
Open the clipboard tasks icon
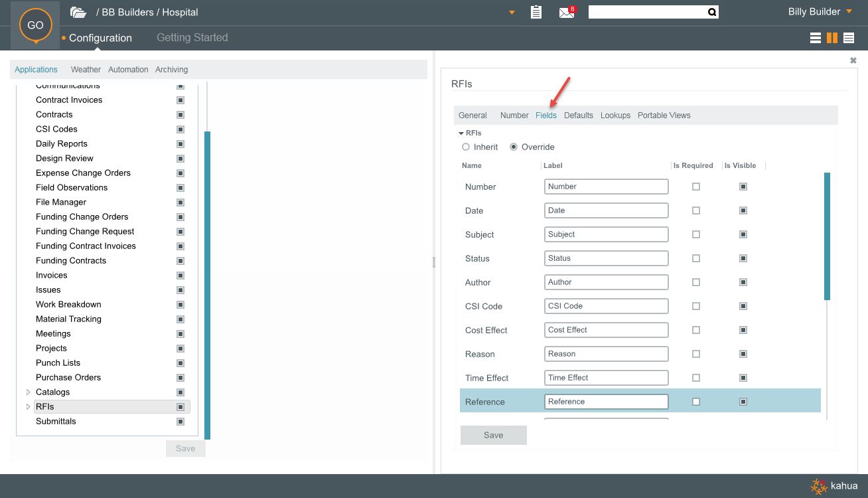tap(536, 12)
